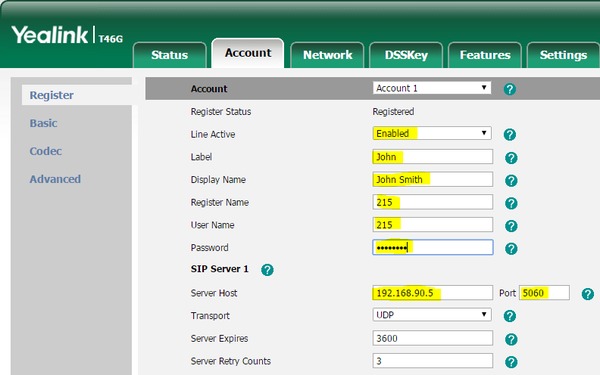Go to the DSSKey tab
Viewport: 600px width, 375px height.
406,55
